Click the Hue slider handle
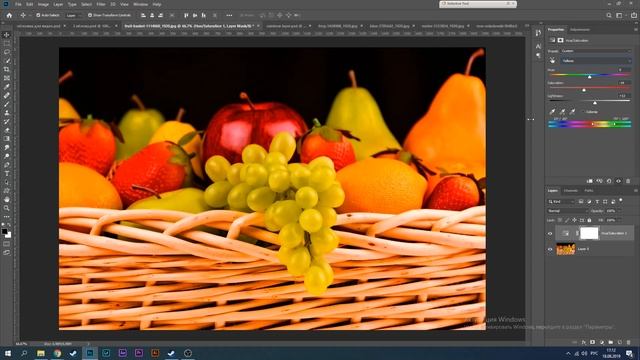 pos(589,76)
